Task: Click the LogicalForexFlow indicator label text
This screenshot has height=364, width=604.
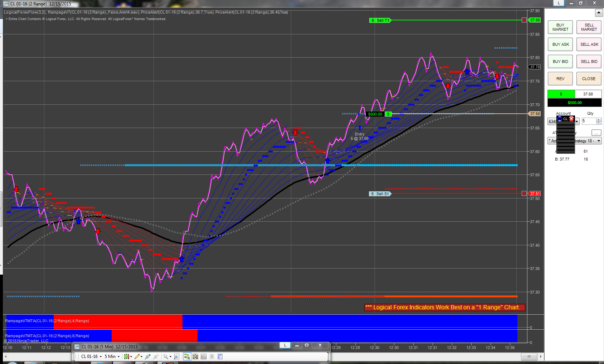Action: coord(25,12)
